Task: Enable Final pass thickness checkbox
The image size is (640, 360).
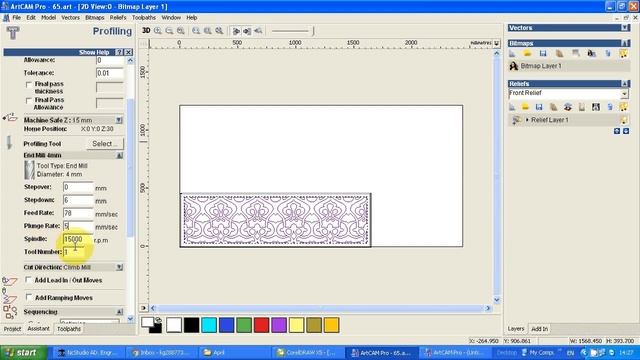Action: [29, 84]
